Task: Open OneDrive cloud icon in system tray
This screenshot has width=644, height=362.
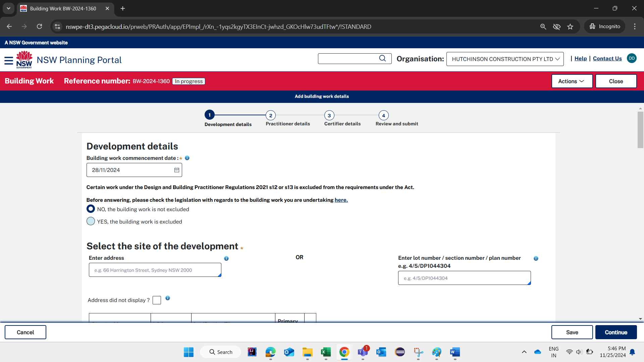Action: (538, 352)
